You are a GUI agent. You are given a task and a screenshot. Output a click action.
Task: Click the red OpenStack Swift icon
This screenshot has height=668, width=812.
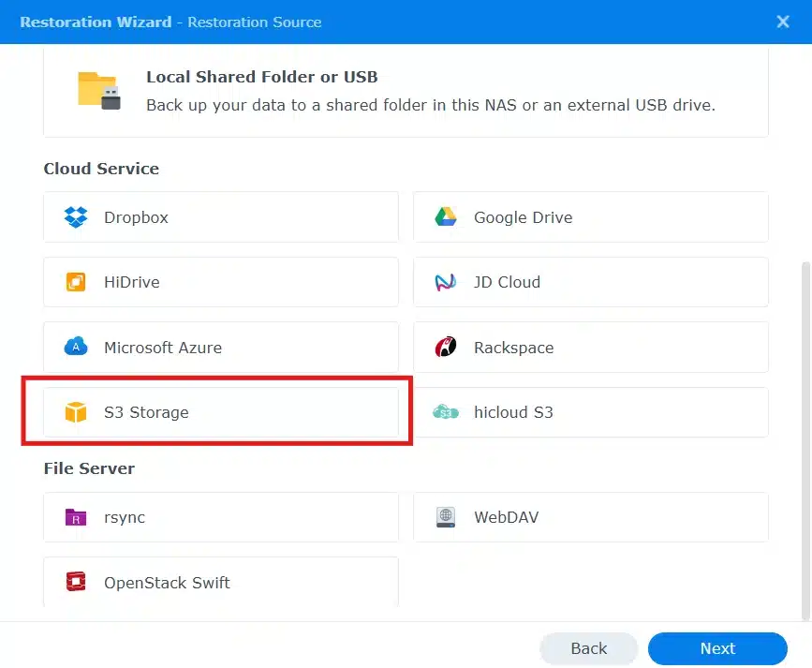tap(76, 583)
